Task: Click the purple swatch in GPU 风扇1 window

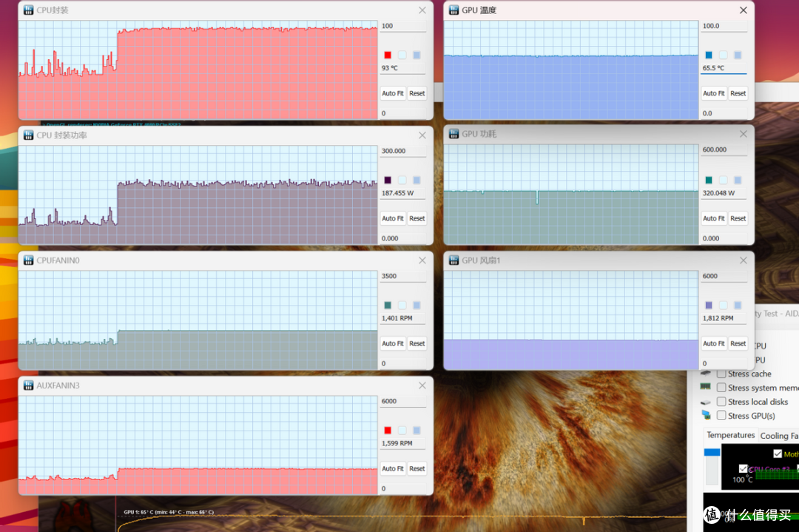Action: [708, 306]
